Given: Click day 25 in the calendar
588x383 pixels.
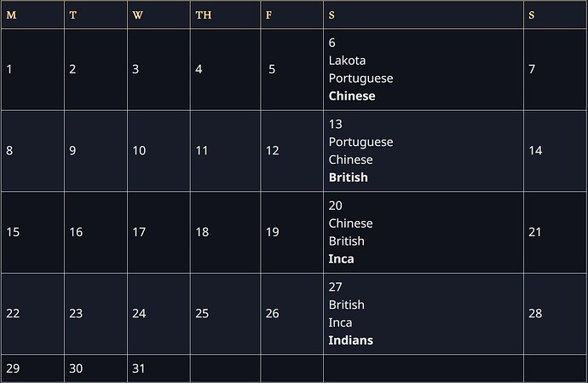Looking at the screenshot, I should pyautogui.click(x=202, y=314).
